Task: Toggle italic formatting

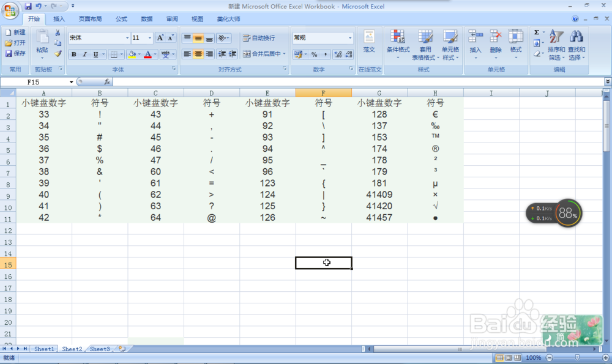Action: (84, 54)
